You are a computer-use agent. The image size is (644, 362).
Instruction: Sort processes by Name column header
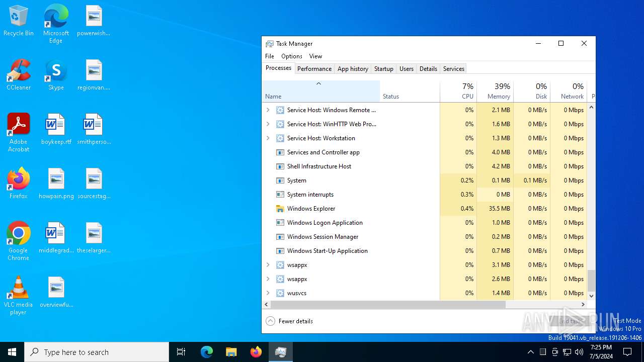click(x=321, y=92)
